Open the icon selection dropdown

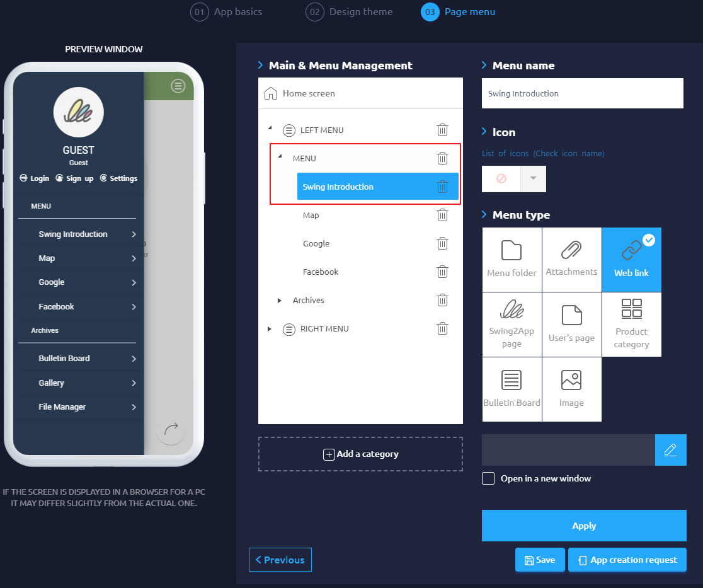532,179
